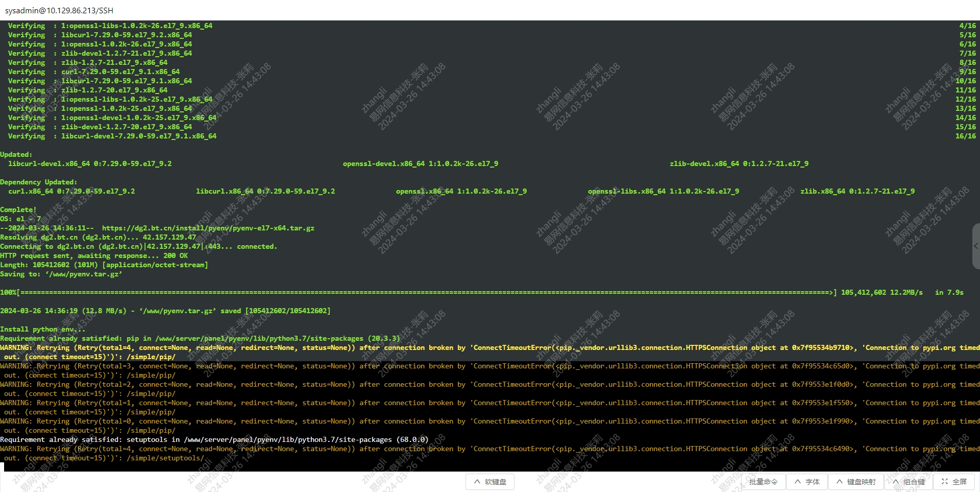Click the '/simple/setuptools/' warning line
This screenshot has width=980, height=492.
[490, 453]
